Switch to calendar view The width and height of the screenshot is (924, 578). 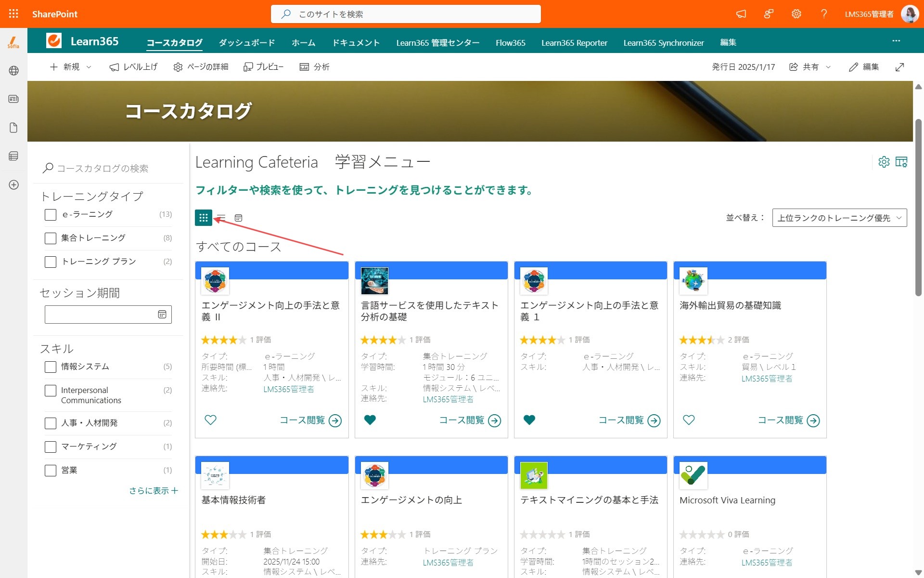238,218
